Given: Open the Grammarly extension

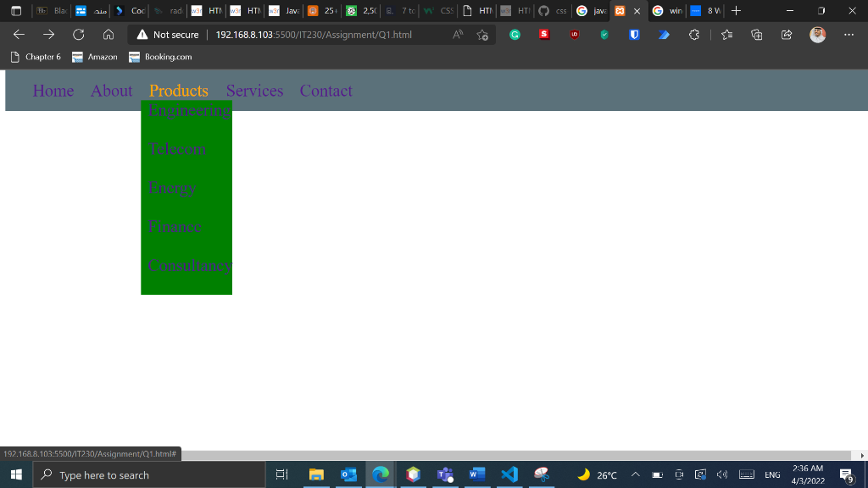Looking at the screenshot, I should pyautogui.click(x=515, y=35).
